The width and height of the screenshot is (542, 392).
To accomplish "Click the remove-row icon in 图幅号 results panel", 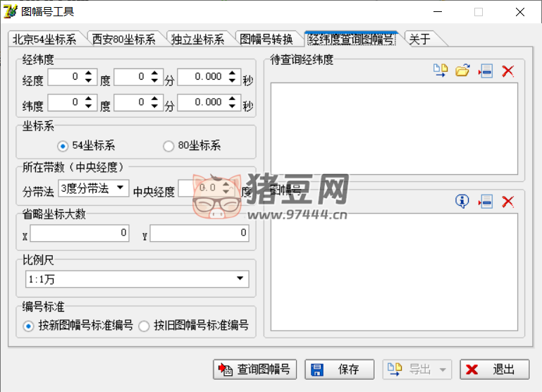I will [485, 202].
